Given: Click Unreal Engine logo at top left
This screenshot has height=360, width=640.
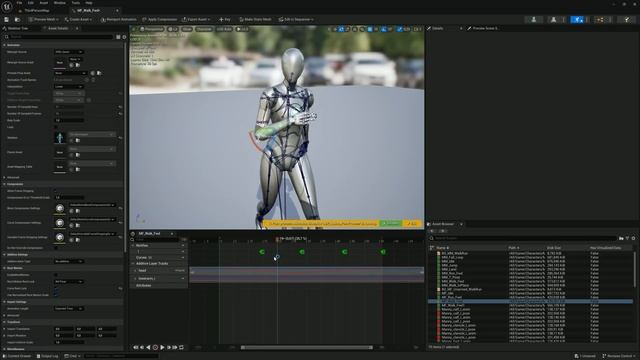Looking at the screenshot, I should (x=7, y=6).
